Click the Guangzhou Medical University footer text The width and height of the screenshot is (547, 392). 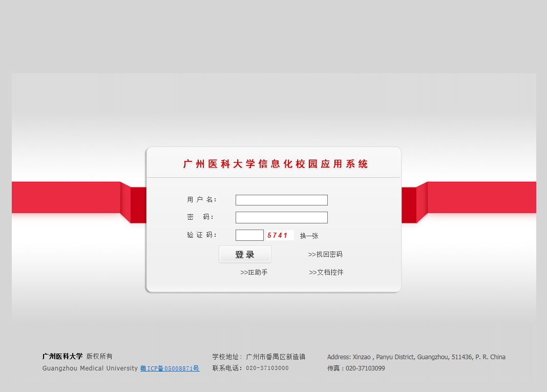coord(90,368)
